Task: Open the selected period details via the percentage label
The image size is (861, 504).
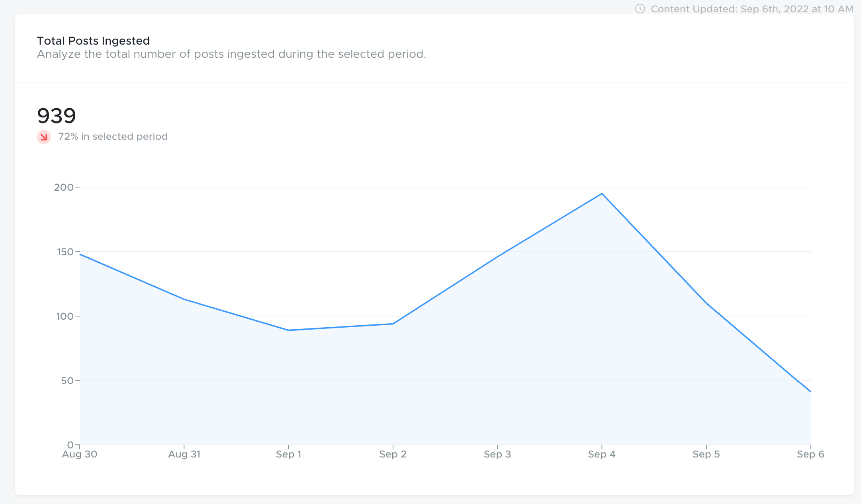Action: [113, 136]
